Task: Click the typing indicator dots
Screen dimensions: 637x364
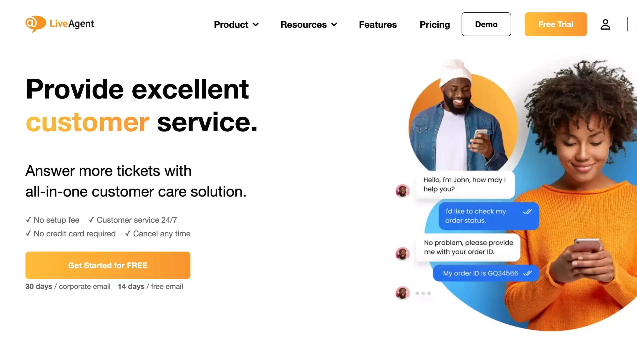Action: [x=423, y=293]
